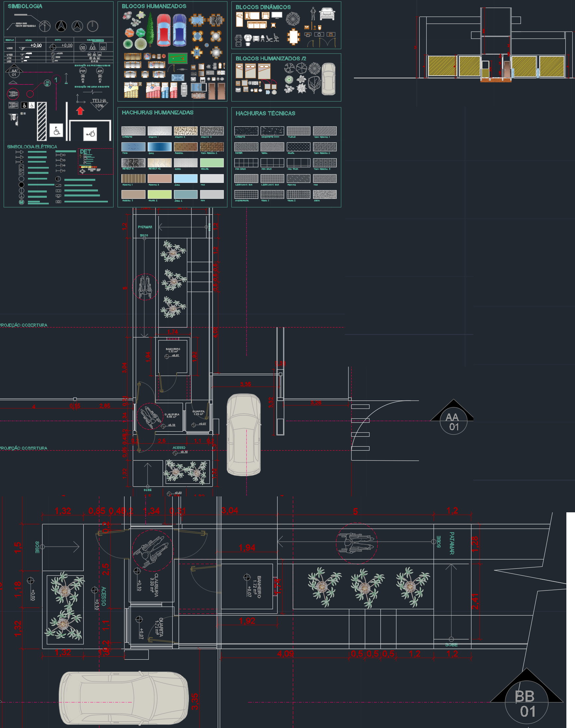The image size is (575, 728).
Task: Pick the solid green Grama hatch swatch
Action: pos(212,163)
